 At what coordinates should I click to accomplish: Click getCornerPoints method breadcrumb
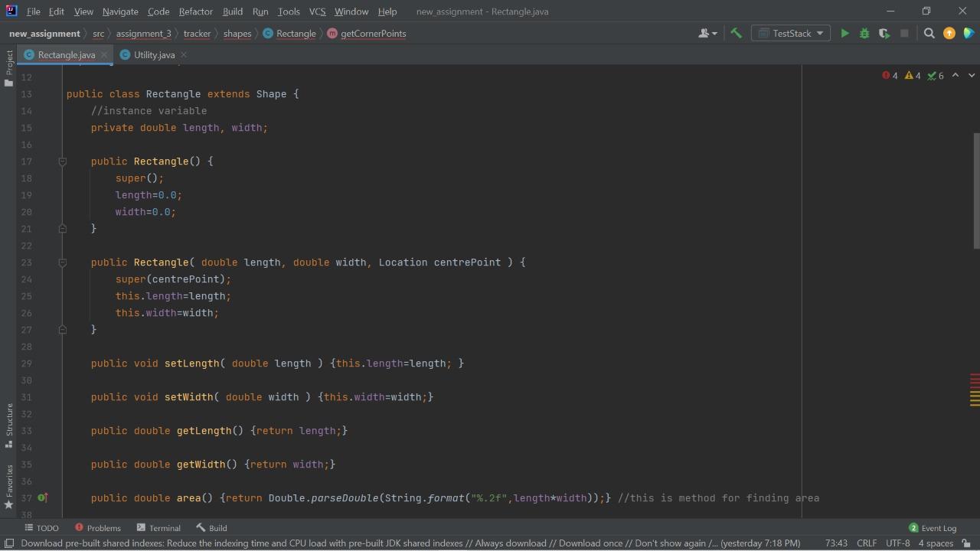[x=367, y=34]
